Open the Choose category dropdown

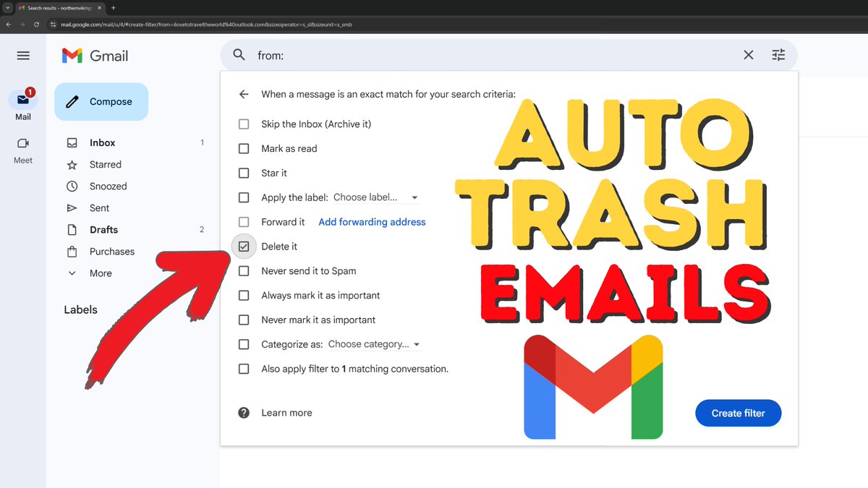375,344
